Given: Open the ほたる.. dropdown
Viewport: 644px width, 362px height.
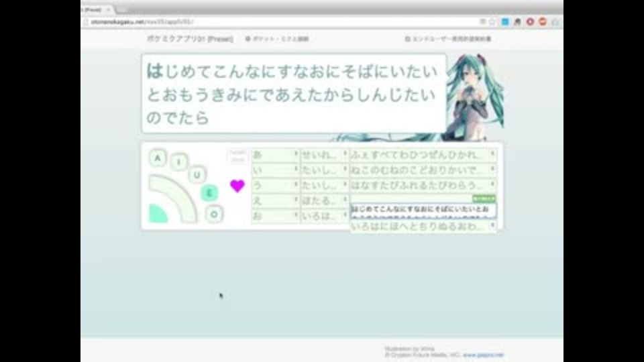Looking at the screenshot, I should tap(325, 200).
